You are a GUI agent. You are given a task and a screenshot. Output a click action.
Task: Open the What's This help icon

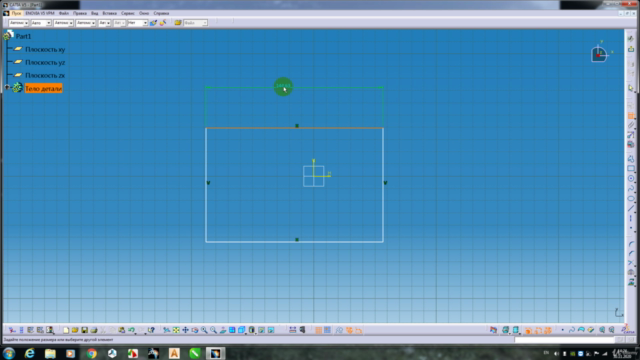151,330
